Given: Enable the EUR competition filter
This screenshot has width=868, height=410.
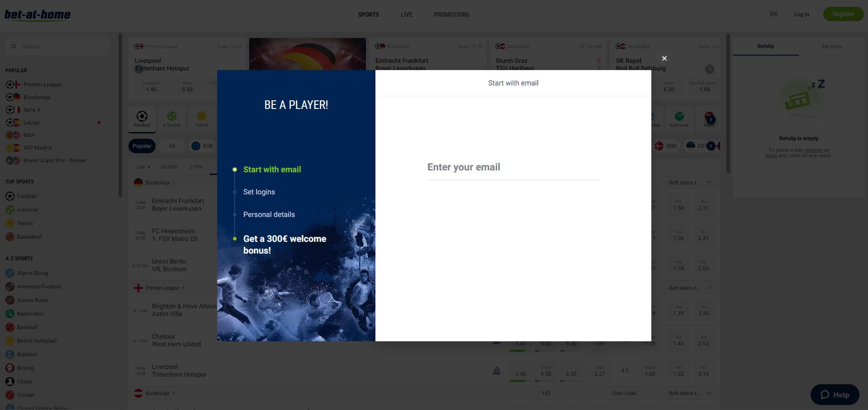Looking at the screenshot, I should [x=202, y=146].
